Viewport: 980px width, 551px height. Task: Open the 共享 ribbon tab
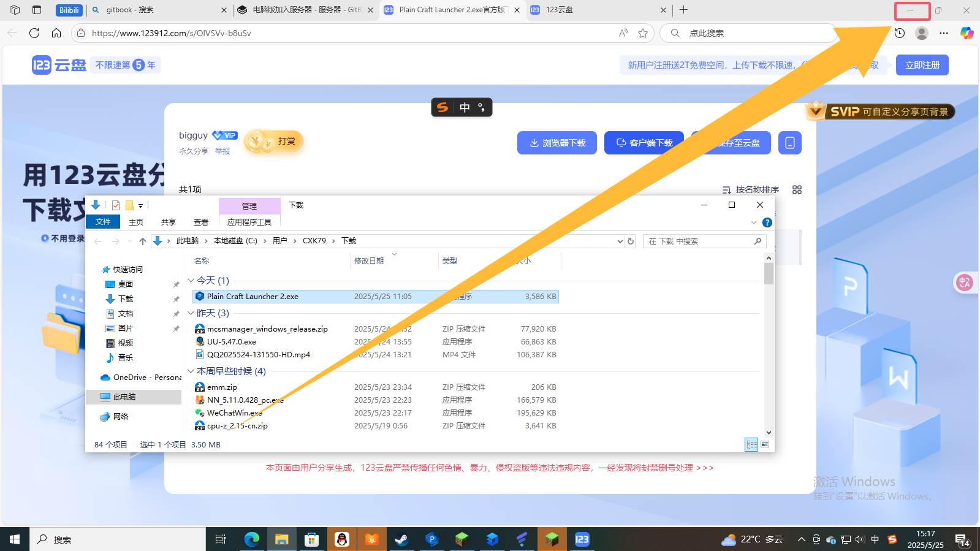click(x=169, y=222)
